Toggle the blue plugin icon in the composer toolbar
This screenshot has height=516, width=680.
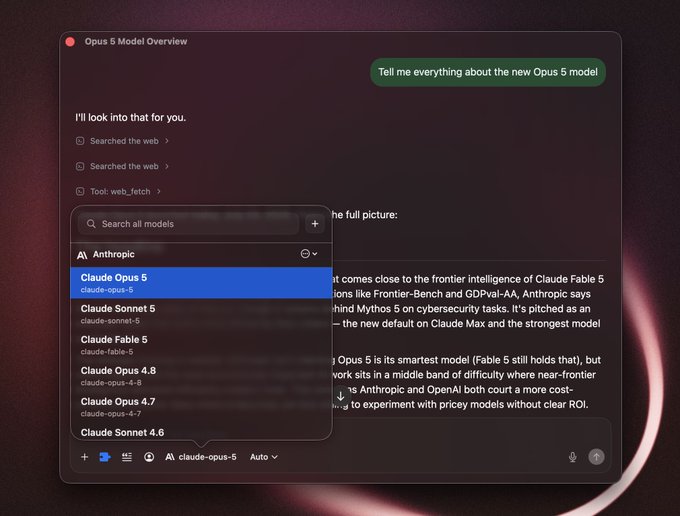105,457
